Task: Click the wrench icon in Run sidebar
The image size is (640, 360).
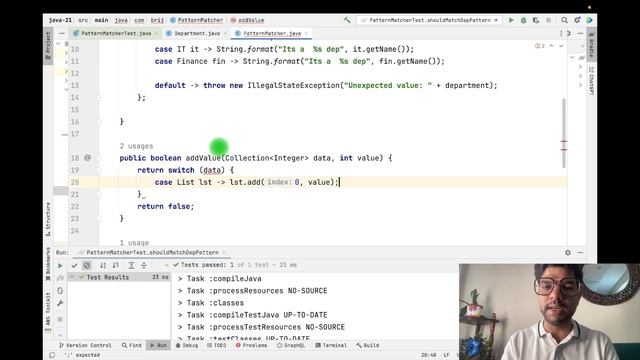Action: pos(60,303)
